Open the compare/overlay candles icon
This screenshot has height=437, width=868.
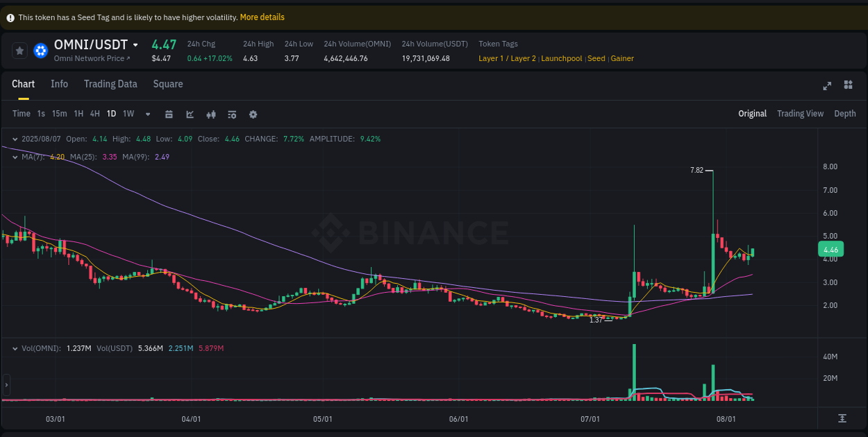[x=211, y=113]
